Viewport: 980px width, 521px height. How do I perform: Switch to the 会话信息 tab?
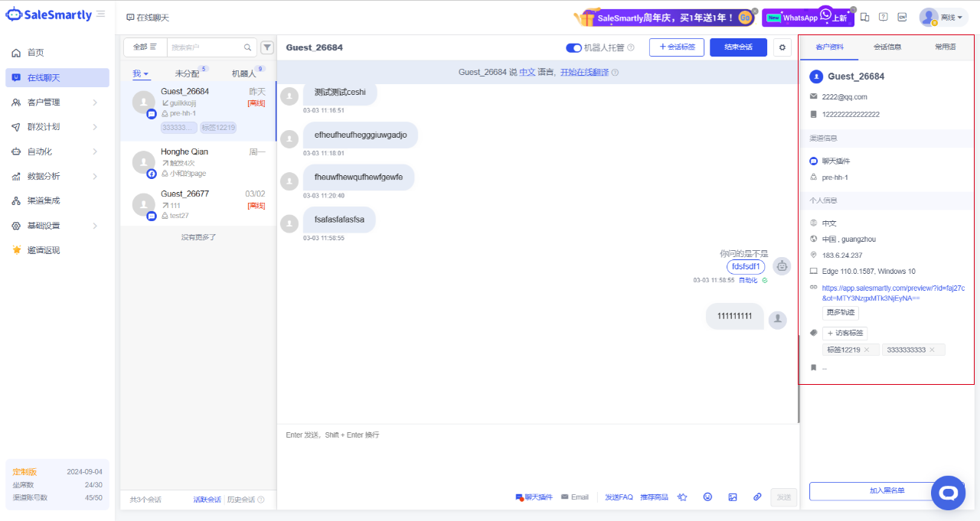click(887, 47)
